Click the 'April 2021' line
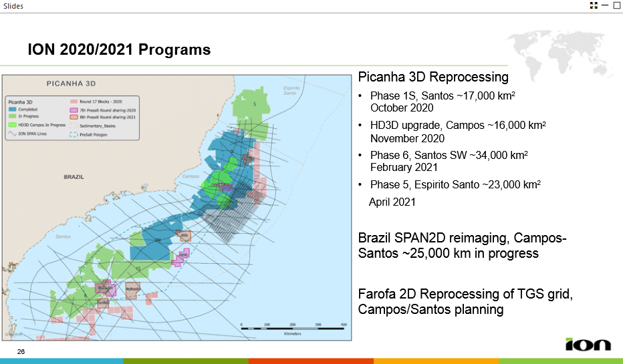 click(x=392, y=202)
